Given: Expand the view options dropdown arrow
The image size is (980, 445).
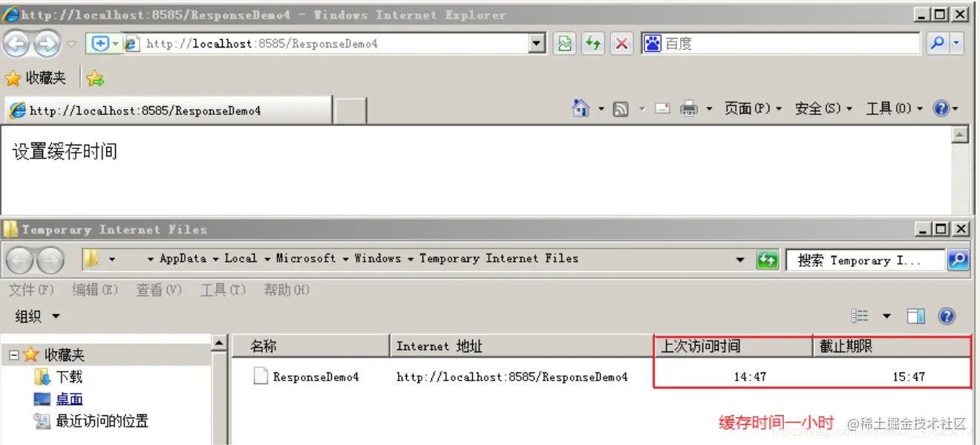Looking at the screenshot, I should (886, 317).
